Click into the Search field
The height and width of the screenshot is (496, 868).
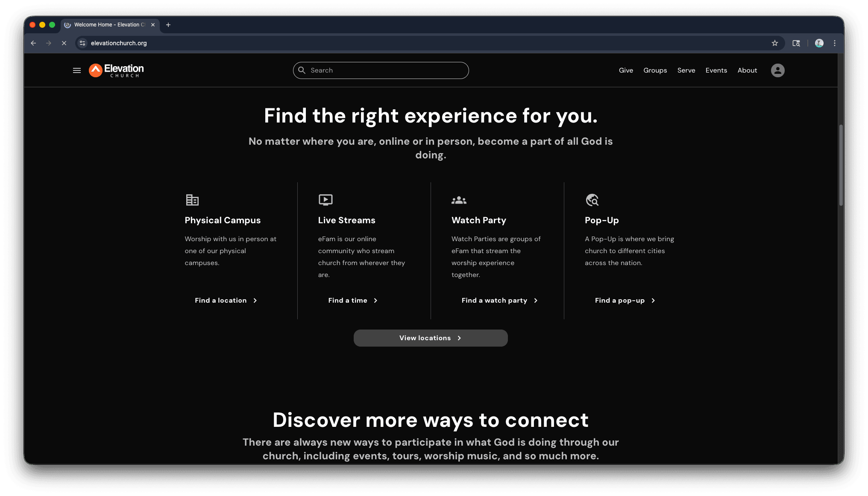click(x=384, y=70)
